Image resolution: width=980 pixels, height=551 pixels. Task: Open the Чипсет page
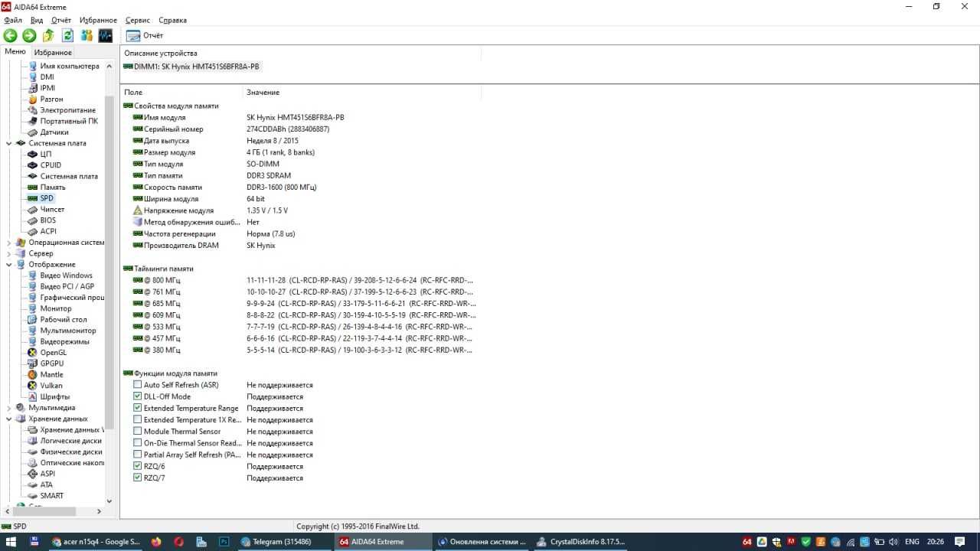52,209
